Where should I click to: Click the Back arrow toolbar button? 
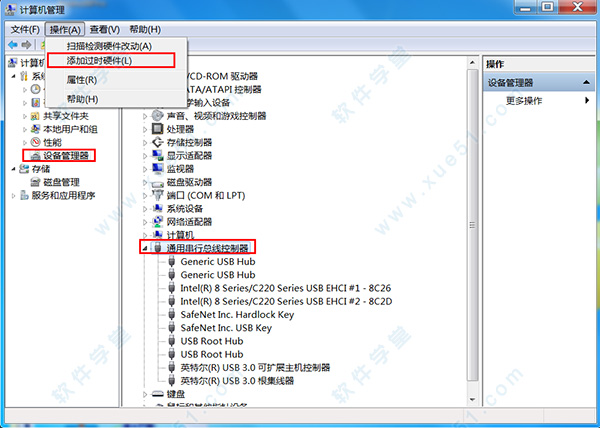(x=14, y=45)
